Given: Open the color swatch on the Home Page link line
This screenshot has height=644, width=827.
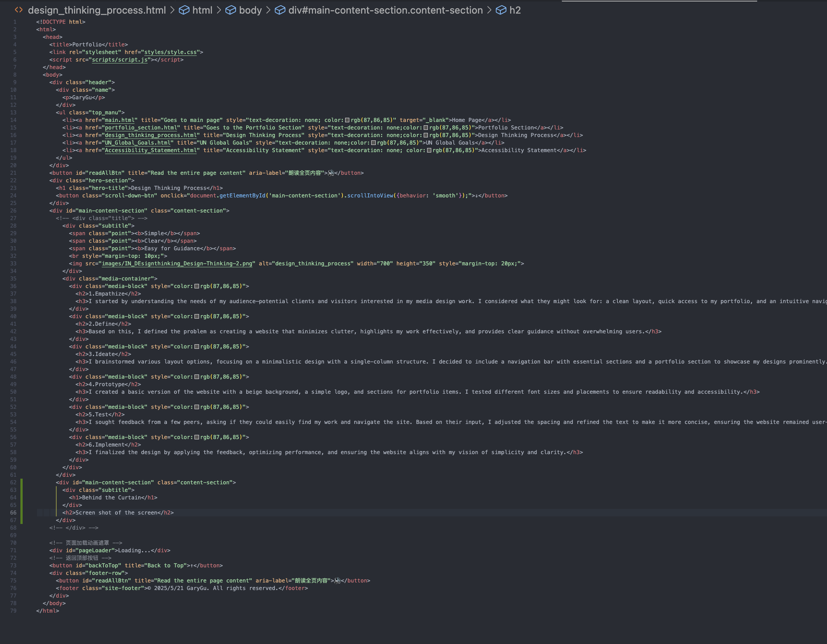Looking at the screenshot, I should pyautogui.click(x=347, y=120).
